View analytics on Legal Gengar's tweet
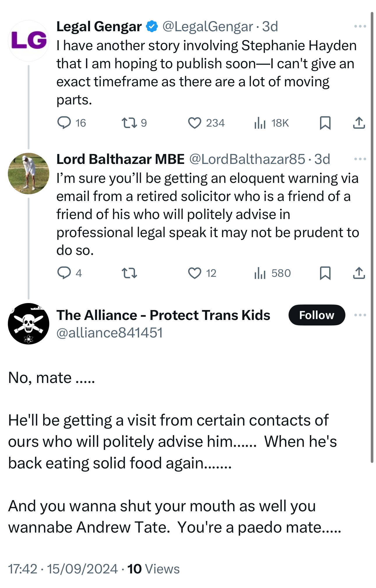376x588 pixels. coord(260,123)
